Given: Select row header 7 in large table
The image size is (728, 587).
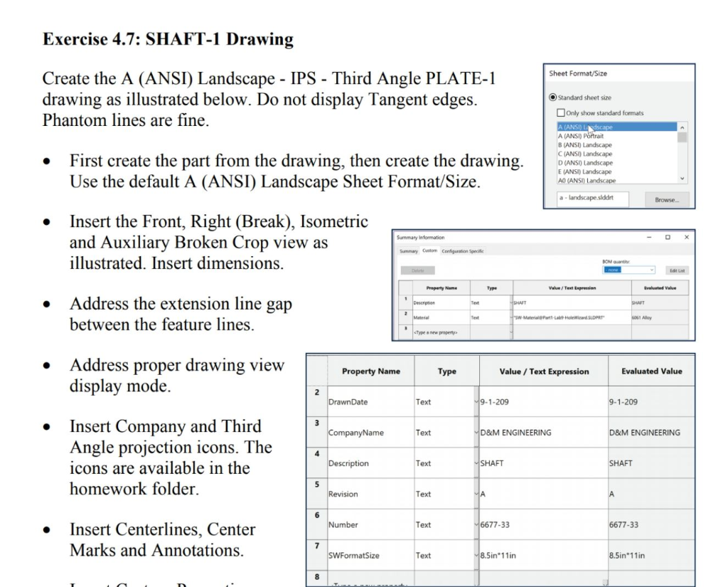Looking at the screenshot, I should (316, 555).
